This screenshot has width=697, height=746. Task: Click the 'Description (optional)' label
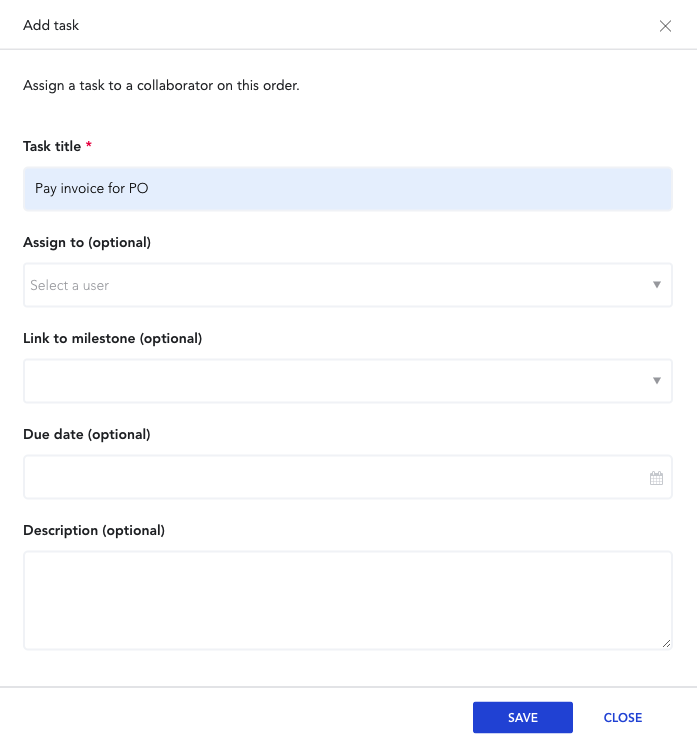pyautogui.click(x=94, y=530)
